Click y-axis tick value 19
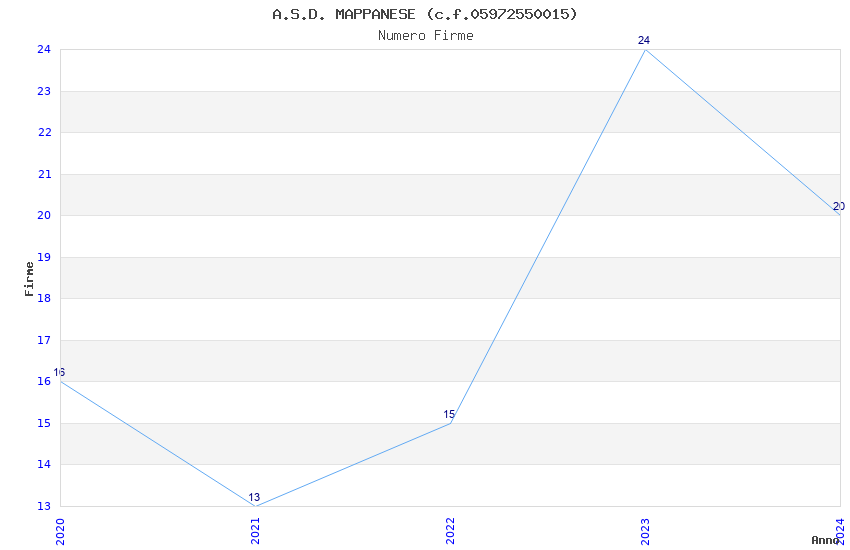Screen dimensions: 850x550 (x=44, y=257)
